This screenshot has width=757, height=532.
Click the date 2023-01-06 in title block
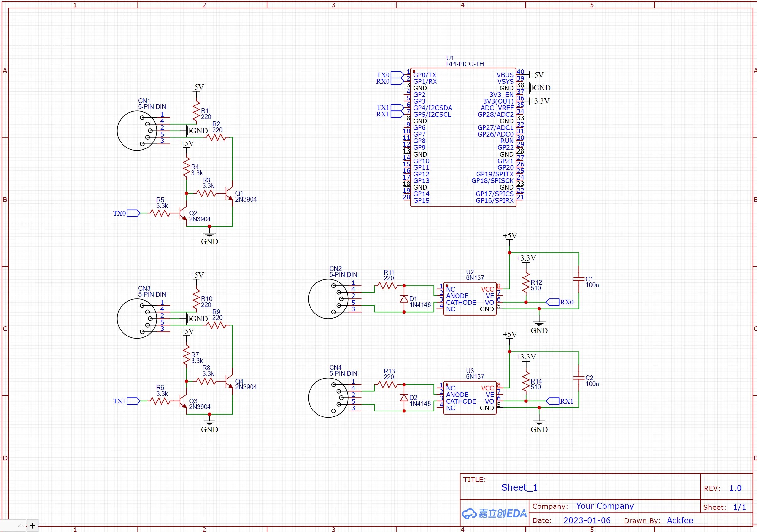click(587, 520)
